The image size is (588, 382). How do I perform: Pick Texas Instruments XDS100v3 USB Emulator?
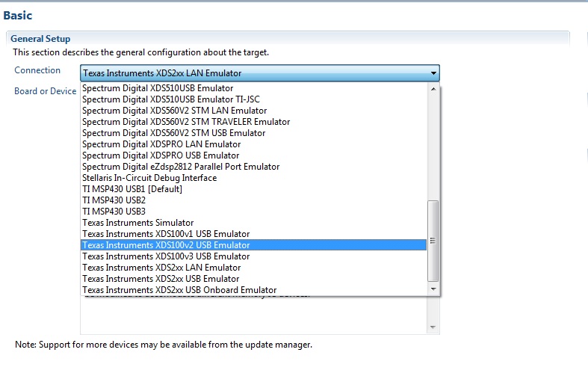click(x=166, y=256)
